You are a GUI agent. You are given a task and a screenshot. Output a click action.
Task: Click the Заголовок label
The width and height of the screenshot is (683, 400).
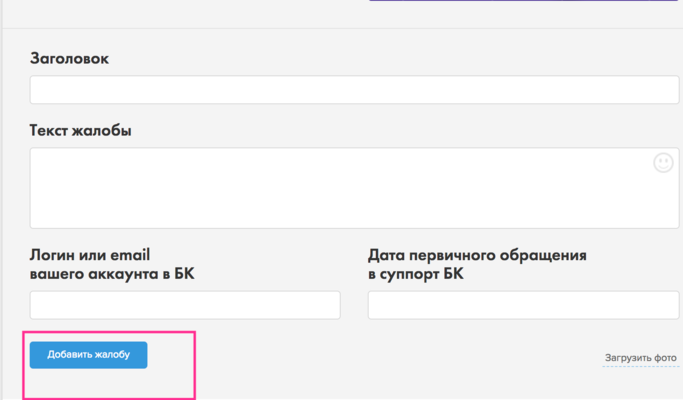[70, 59]
